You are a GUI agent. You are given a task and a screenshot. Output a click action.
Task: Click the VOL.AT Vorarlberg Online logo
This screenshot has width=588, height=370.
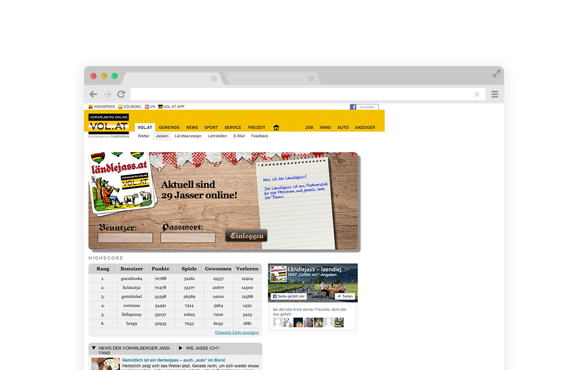[x=109, y=124]
